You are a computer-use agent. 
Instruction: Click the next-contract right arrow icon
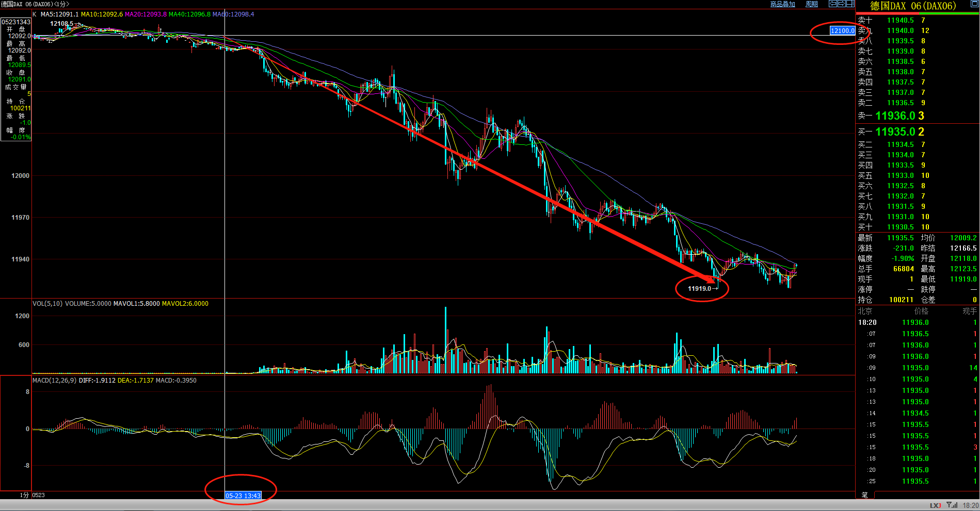coord(841,4)
